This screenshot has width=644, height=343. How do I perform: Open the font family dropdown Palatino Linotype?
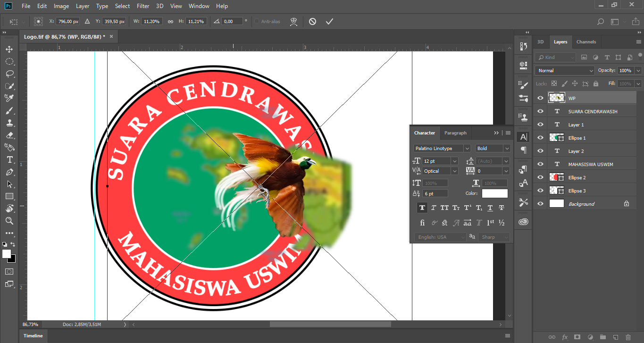point(442,148)
